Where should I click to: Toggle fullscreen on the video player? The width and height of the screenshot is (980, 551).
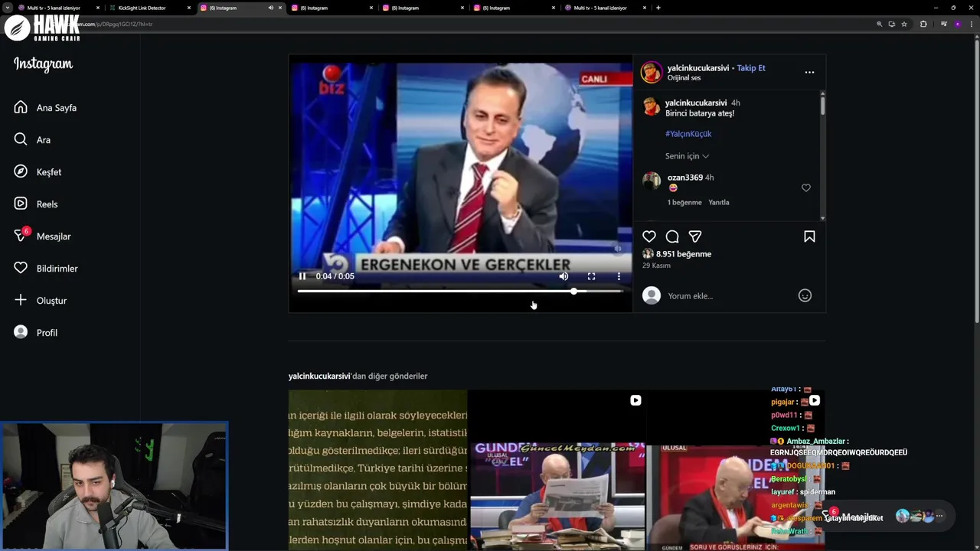pos(591,276)
